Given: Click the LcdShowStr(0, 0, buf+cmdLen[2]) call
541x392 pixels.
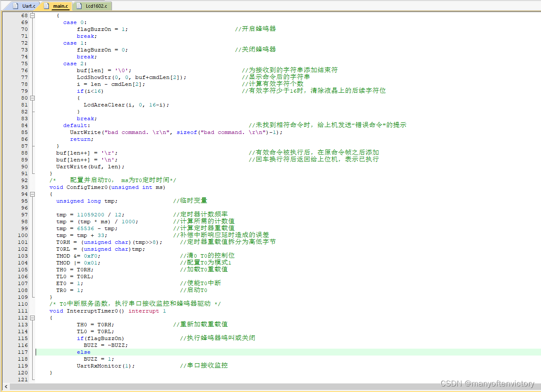Looking at the screenshot, I should [x=131, y=77].
